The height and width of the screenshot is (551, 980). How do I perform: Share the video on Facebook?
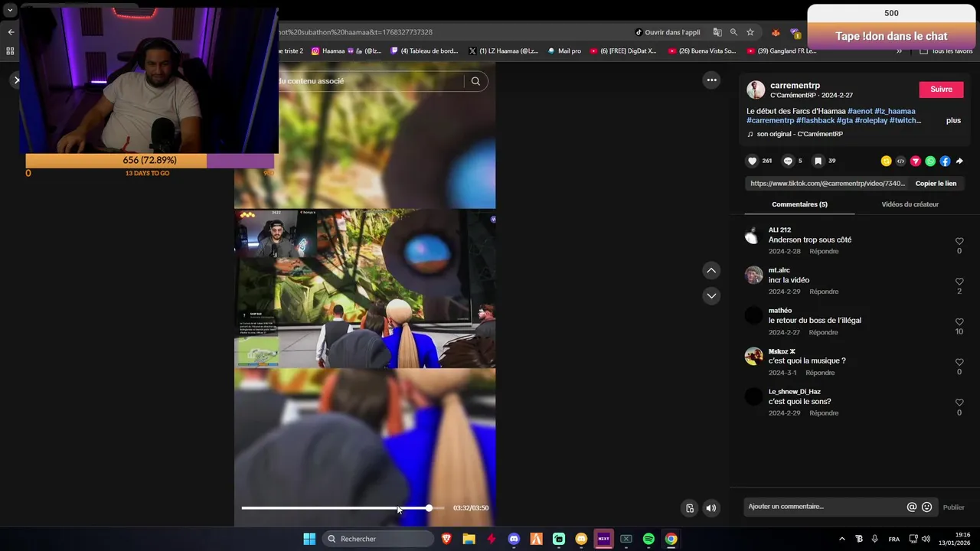[945, 161]
